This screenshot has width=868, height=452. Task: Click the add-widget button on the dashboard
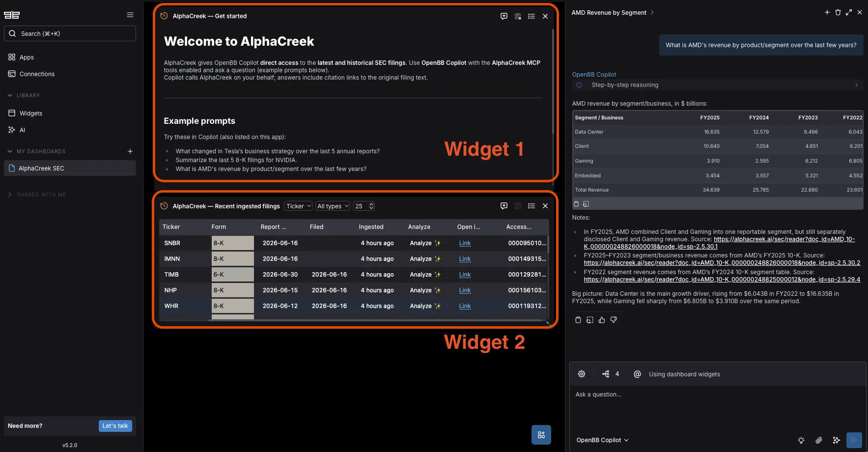tap(541, 435)
